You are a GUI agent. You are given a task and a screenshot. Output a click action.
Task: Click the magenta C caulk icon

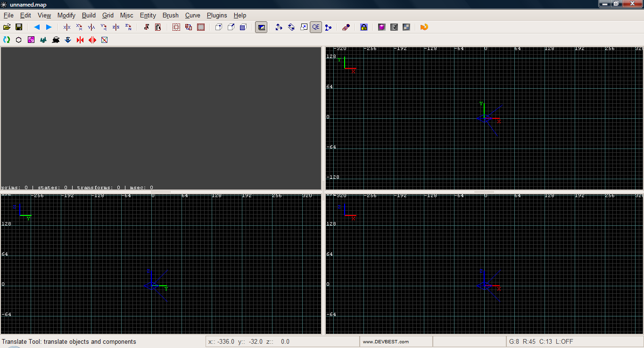(x=31, y=40)
